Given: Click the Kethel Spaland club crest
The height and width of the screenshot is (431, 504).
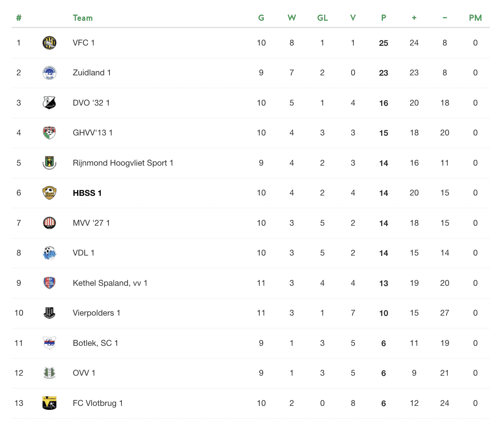Looking at the screenshot, I should [49, 283].
